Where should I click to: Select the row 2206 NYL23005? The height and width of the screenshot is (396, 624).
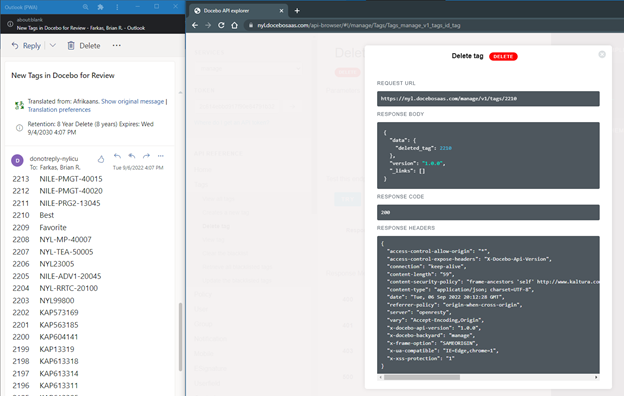click(x=43, y=264)
